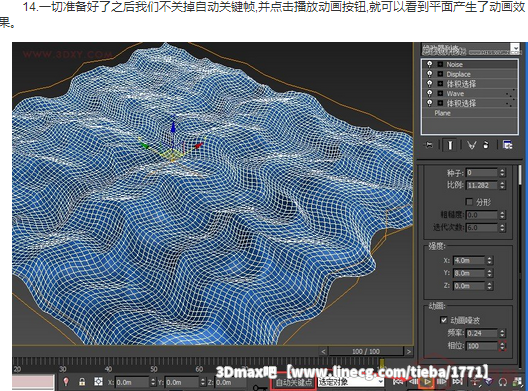Click frame 40 on the timeline
The image size is (528, 391).
108,369
